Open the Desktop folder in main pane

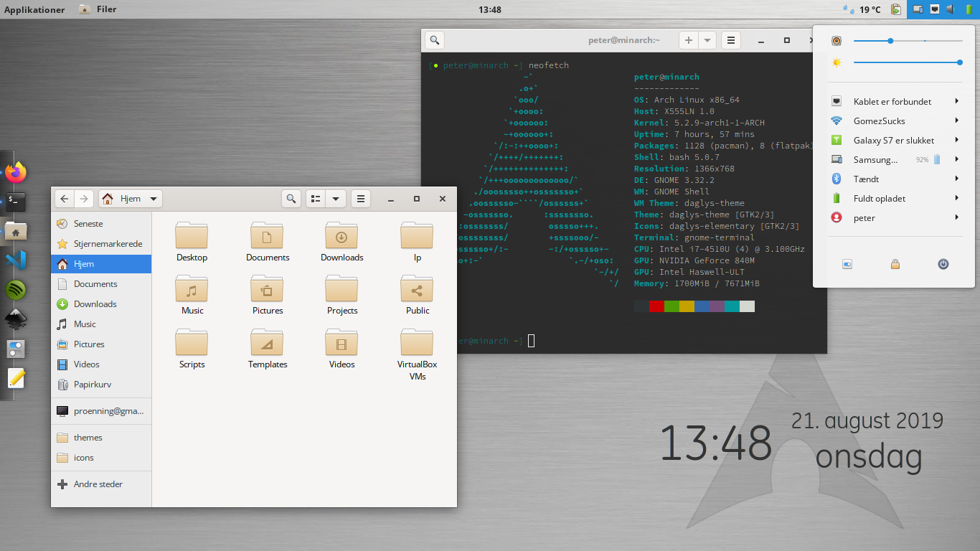pyautogui.click(x=192, y=242)
